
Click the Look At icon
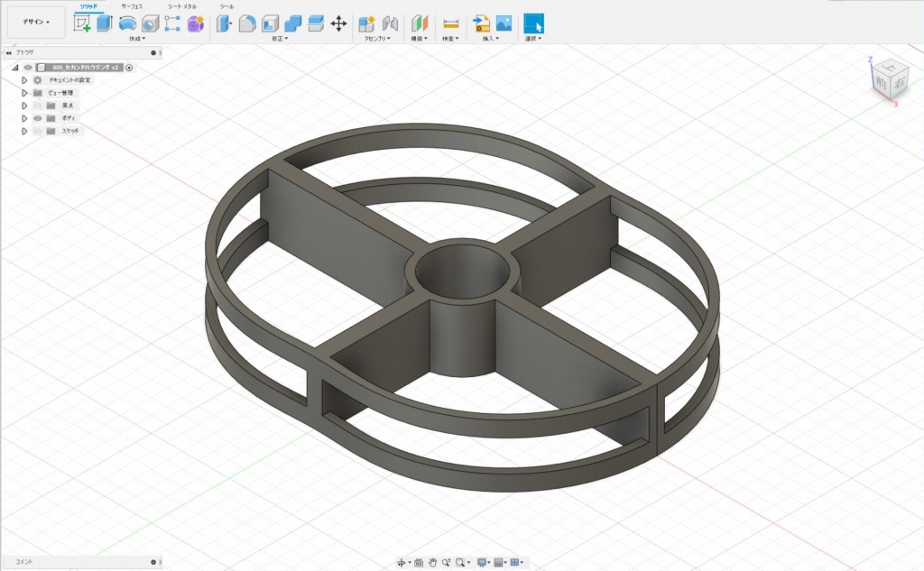point(419,563)
